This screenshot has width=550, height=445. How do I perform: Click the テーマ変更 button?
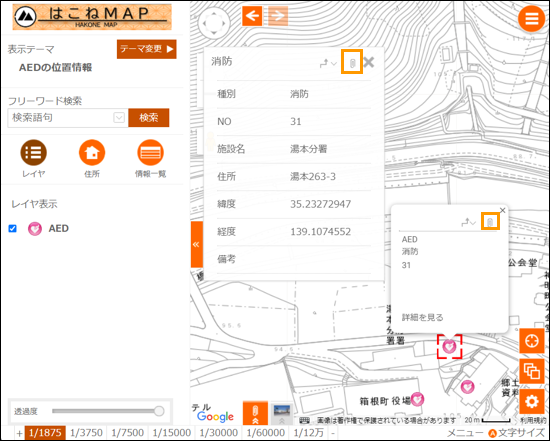pyautogui.click(x=147, y=49)
